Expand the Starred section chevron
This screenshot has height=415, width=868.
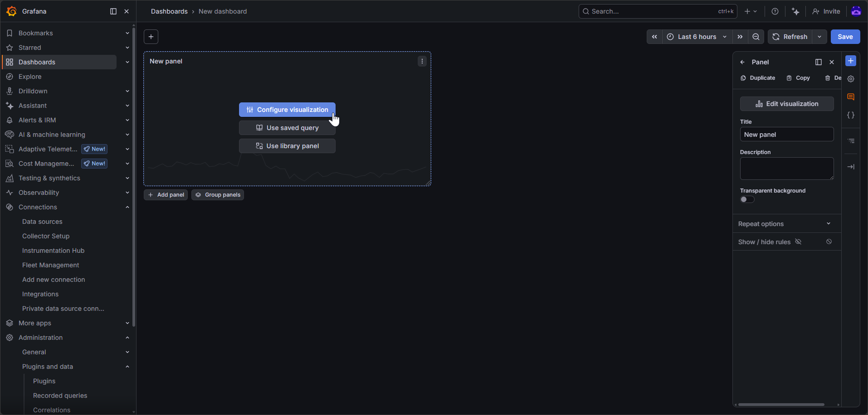pos(127,48)
